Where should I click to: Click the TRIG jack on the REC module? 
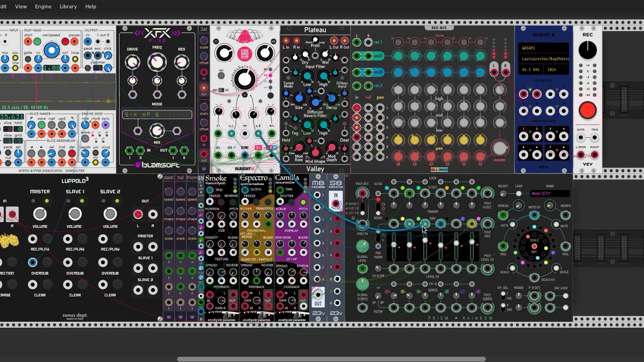click(594, 136)
